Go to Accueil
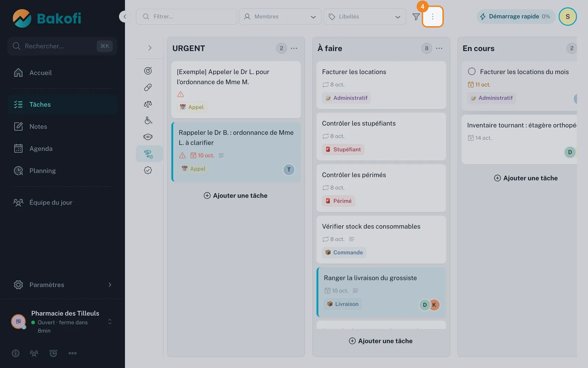 pos(62,73)
